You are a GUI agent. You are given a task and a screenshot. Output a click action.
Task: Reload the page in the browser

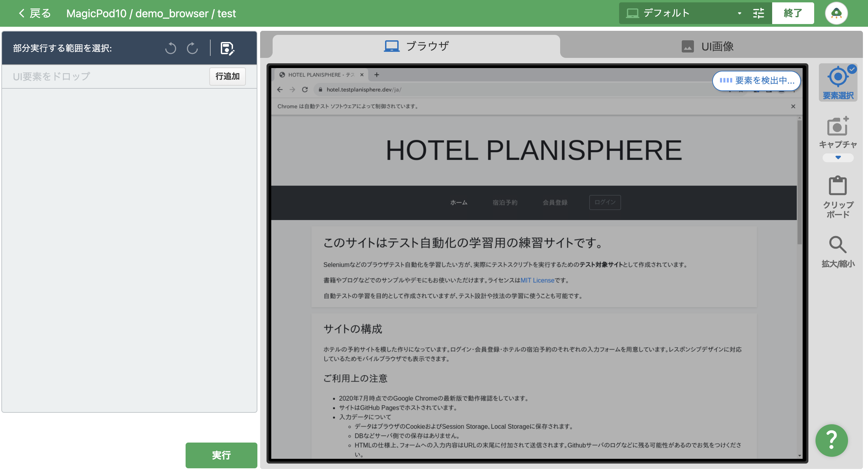click(305, 89)
